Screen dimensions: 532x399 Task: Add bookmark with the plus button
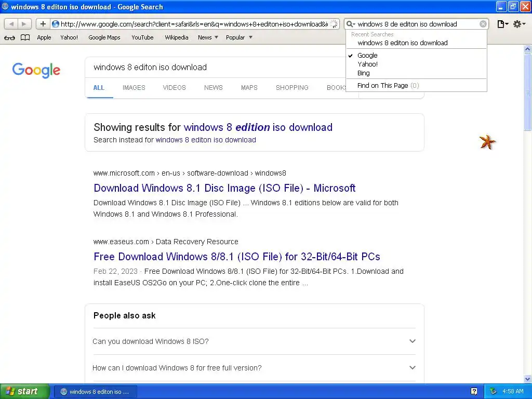(x=43, y=24)
